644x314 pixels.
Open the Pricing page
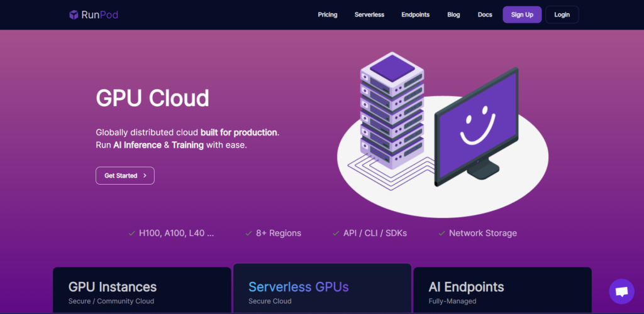coord(327,14)
